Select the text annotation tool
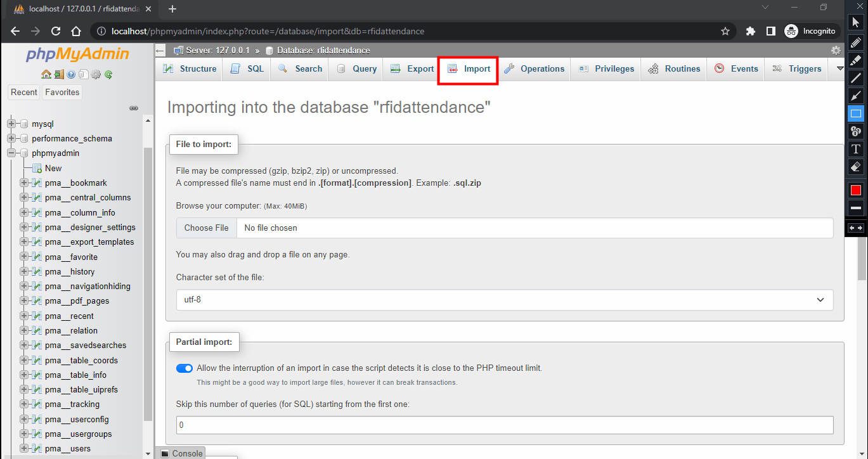Screen dimensions: 868x459 point(855,149)
